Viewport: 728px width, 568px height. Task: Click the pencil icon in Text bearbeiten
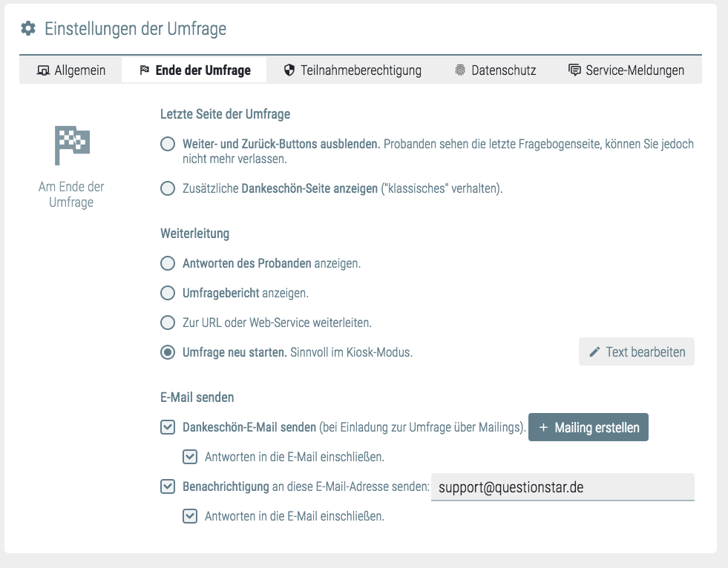(x=594, y=352)
